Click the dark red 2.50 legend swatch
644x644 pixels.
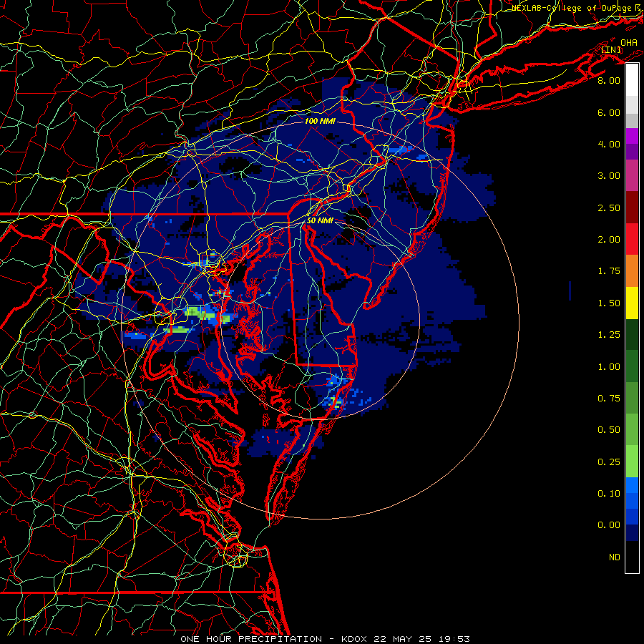pyautogui.click(x=632, y=208)
